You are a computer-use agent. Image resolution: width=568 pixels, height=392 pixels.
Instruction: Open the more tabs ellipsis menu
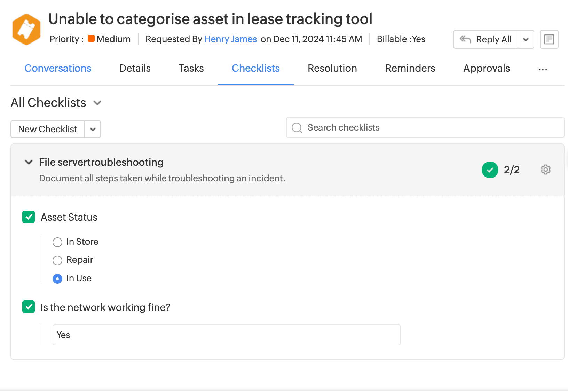coord(543,69)
